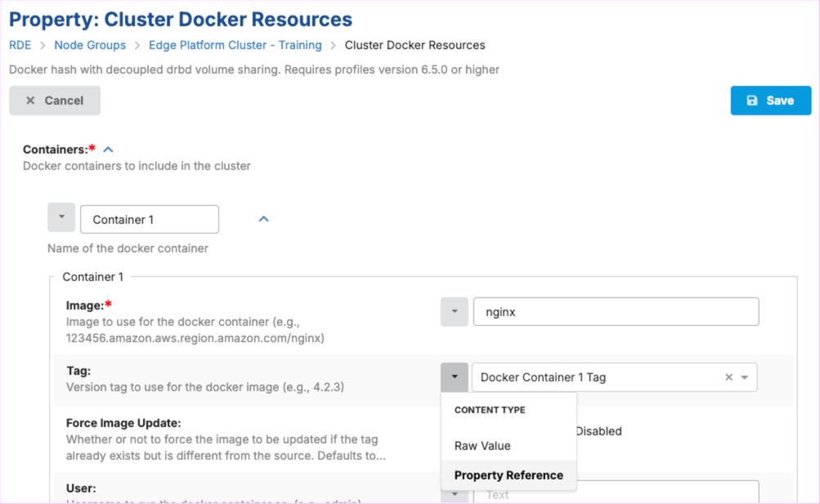
Task: Edit the Container 1 name field
Action: point(150,220)
